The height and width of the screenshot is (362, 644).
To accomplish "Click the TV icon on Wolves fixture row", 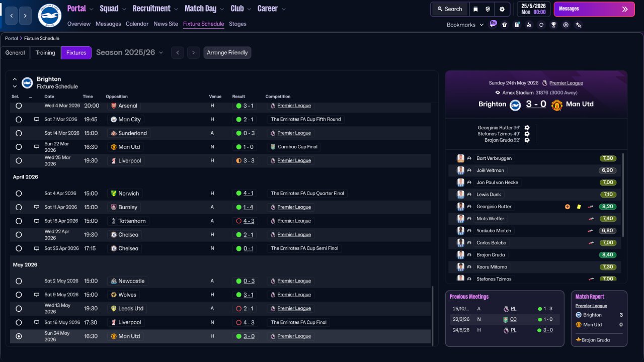I will [37, 295].
